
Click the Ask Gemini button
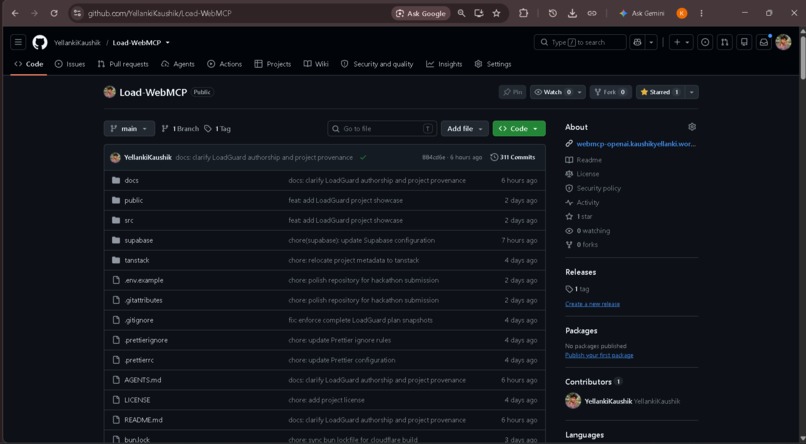[642, 13]
